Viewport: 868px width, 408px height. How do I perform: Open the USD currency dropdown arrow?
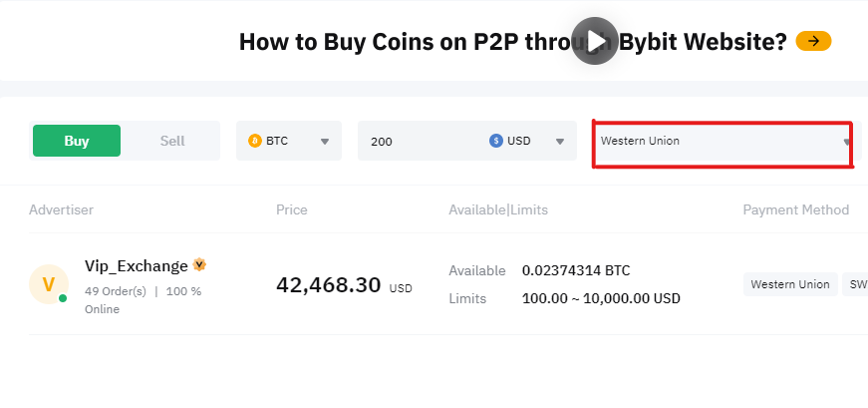[x=560, y=142]
